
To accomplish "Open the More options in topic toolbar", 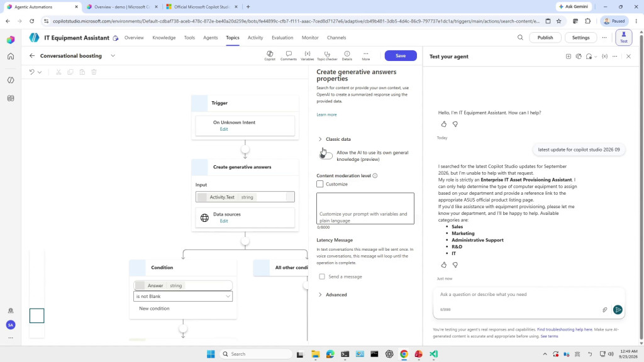I will pyautogui.click(x=365, y=56).
